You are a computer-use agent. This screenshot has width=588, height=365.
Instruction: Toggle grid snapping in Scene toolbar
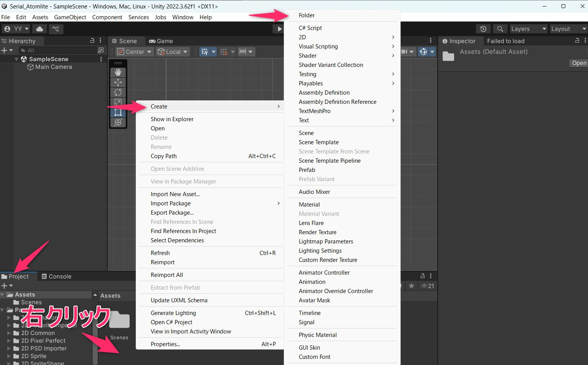(224, 52)
